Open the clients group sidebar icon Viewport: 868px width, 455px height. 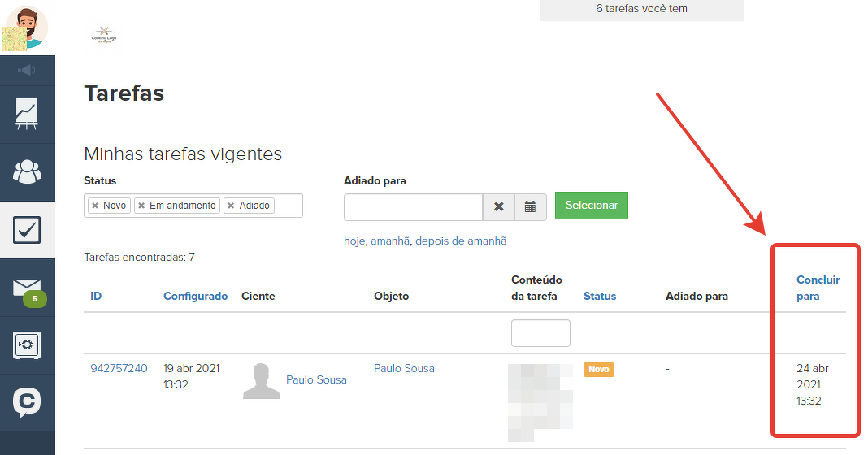click(27, 172)
